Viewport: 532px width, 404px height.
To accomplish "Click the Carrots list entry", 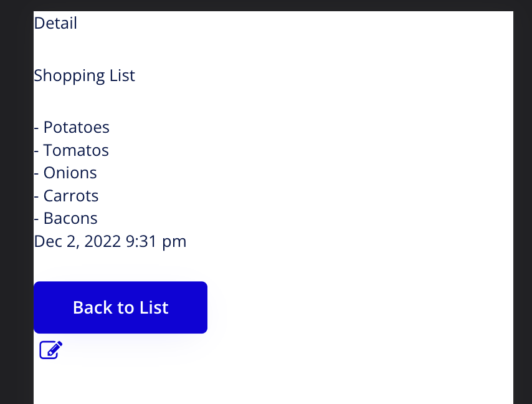I will (70, 196).
